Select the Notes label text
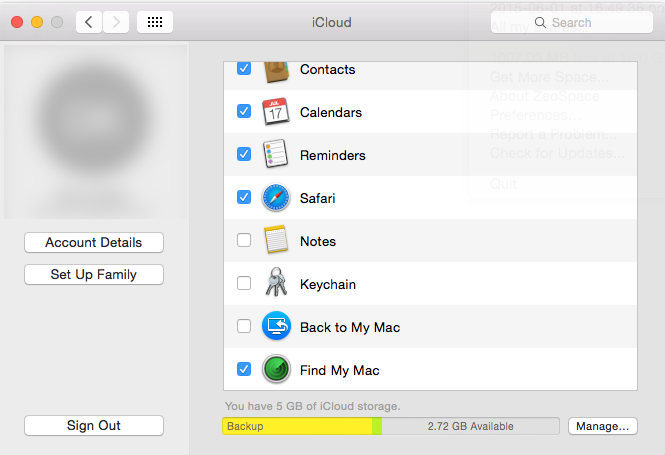 318,241
